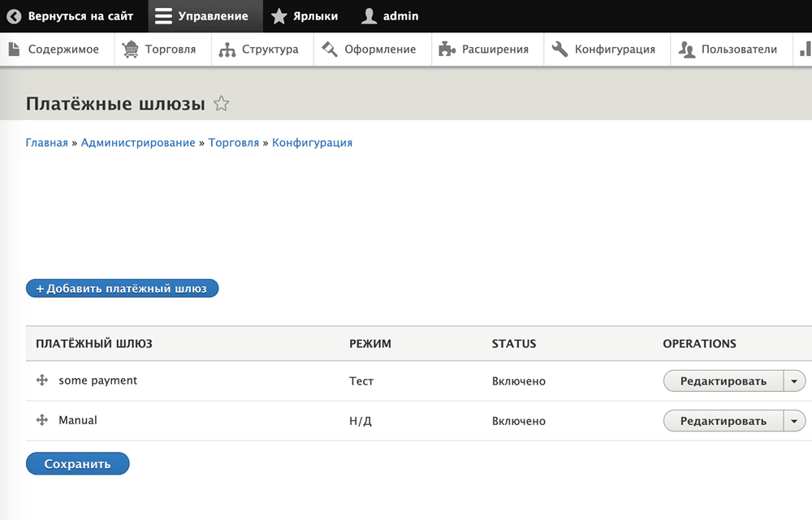Screen dimensions: 812x520
Task: Expand operations dropdown for Manual gateway
Action: 794,421
